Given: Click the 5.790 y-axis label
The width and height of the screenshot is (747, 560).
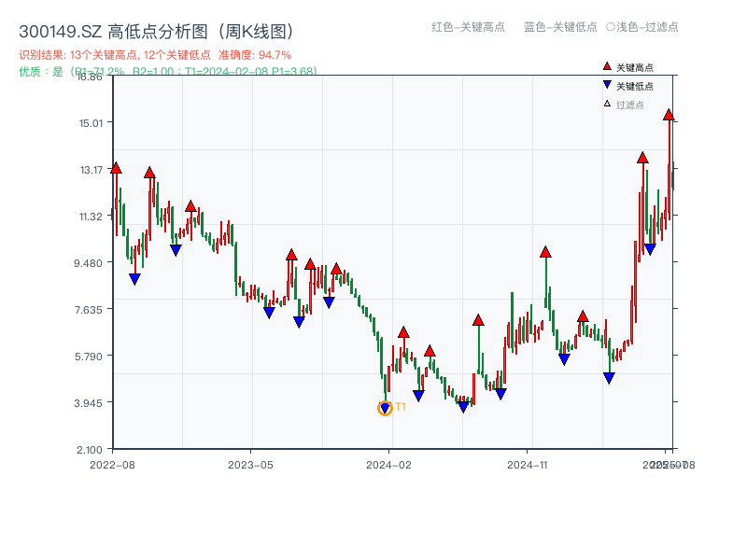Looking at the screenshot, I should click(x=88, y=357).
